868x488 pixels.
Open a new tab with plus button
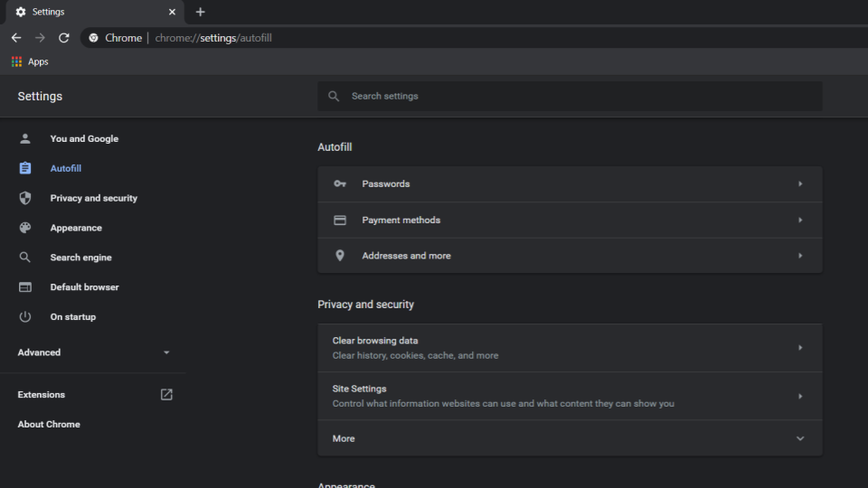tap(201, 12)
